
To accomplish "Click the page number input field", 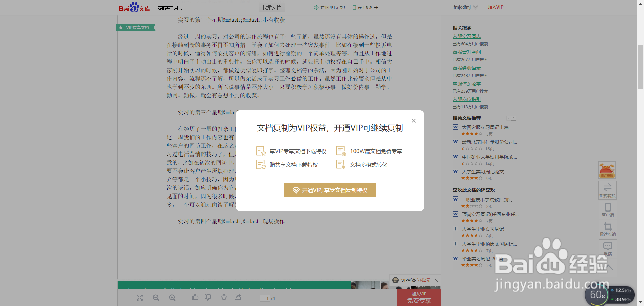I will (266, 298).
